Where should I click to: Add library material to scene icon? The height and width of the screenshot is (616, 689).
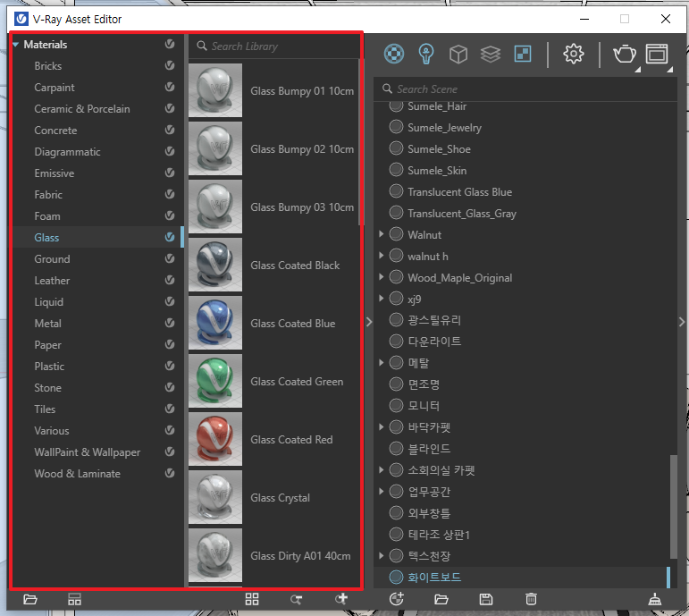341,599
